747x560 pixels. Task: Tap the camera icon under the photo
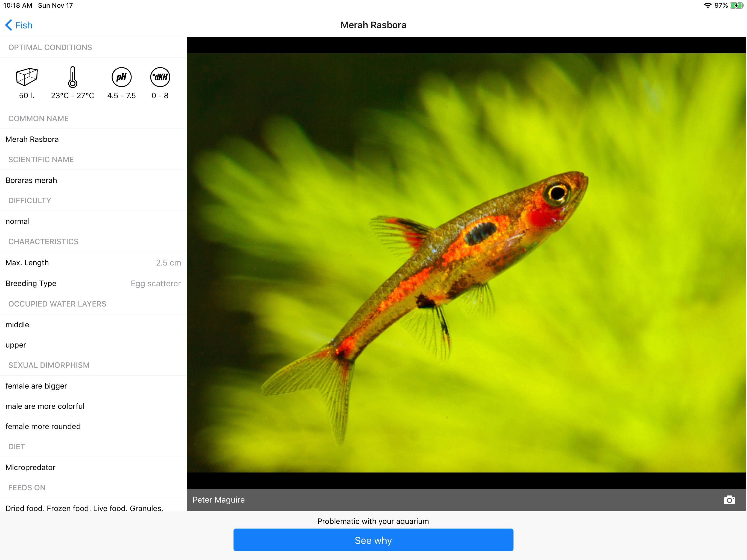pyautogui.click(x=729, y=500)
